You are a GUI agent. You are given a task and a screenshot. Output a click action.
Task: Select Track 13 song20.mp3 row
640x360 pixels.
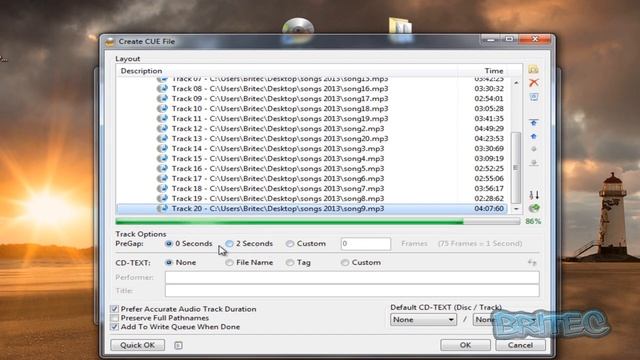[x=312, y=139]
